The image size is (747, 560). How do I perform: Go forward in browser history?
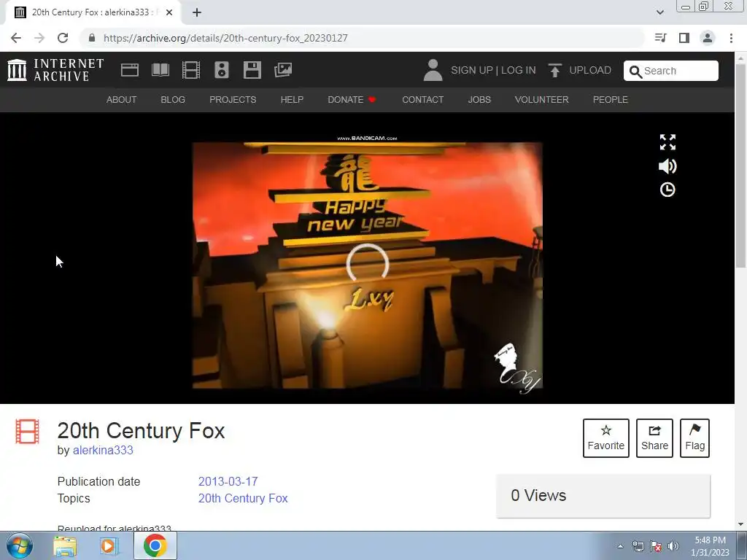point(39,38)
